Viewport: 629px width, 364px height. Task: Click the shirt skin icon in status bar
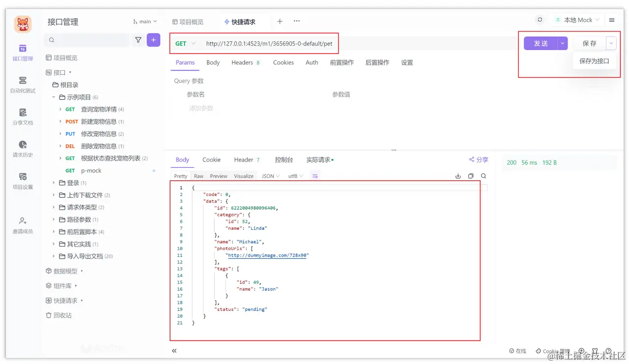click(x=596, y=351)
